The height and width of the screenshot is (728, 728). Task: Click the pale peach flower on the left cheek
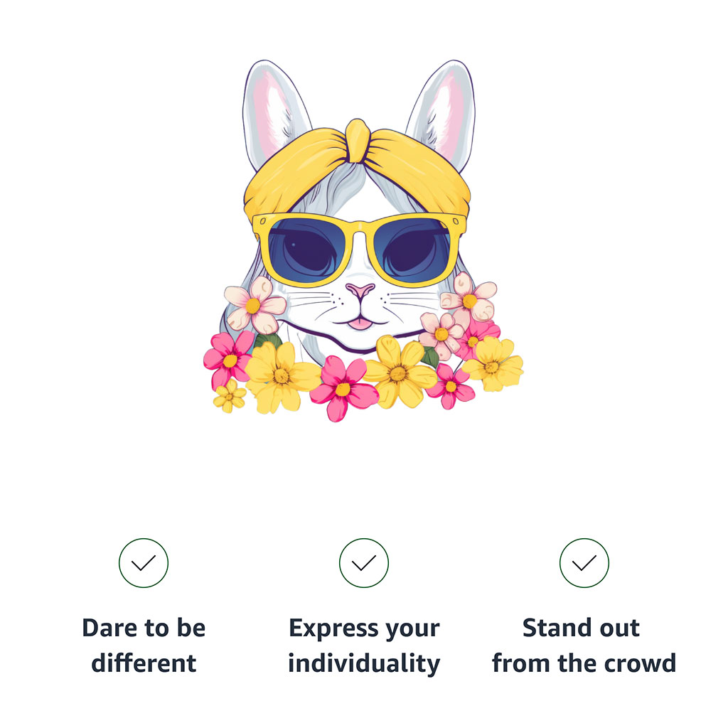point(255,305)
